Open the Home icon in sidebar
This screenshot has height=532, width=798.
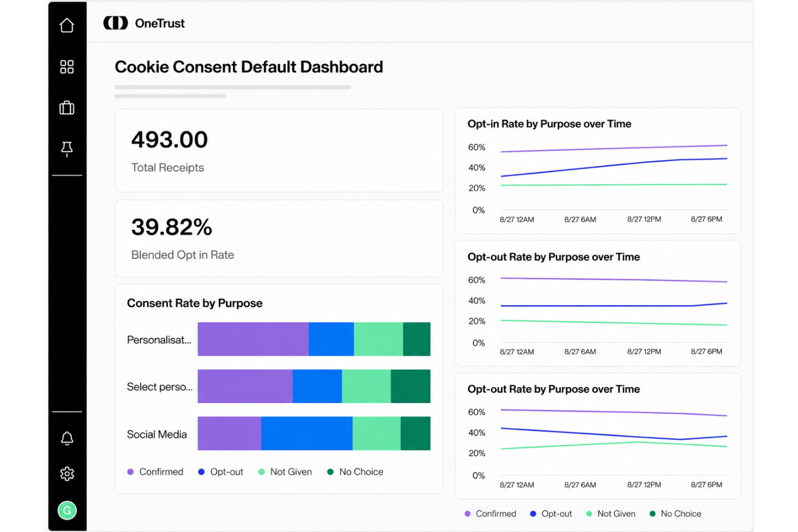67,25
